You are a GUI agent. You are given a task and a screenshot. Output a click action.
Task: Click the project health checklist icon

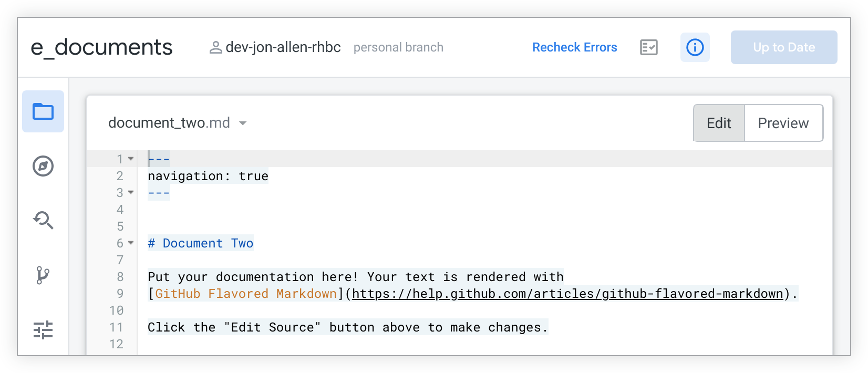tap(649, 47)
